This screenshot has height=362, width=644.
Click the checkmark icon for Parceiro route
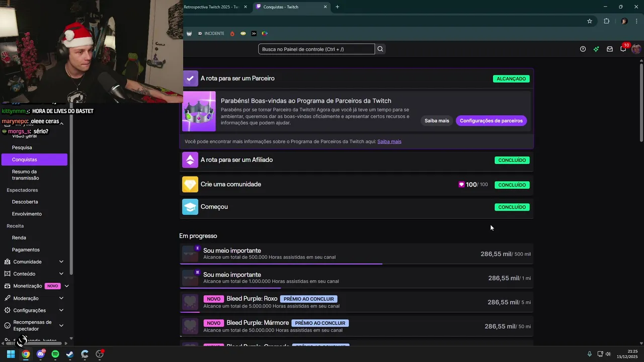190,78
